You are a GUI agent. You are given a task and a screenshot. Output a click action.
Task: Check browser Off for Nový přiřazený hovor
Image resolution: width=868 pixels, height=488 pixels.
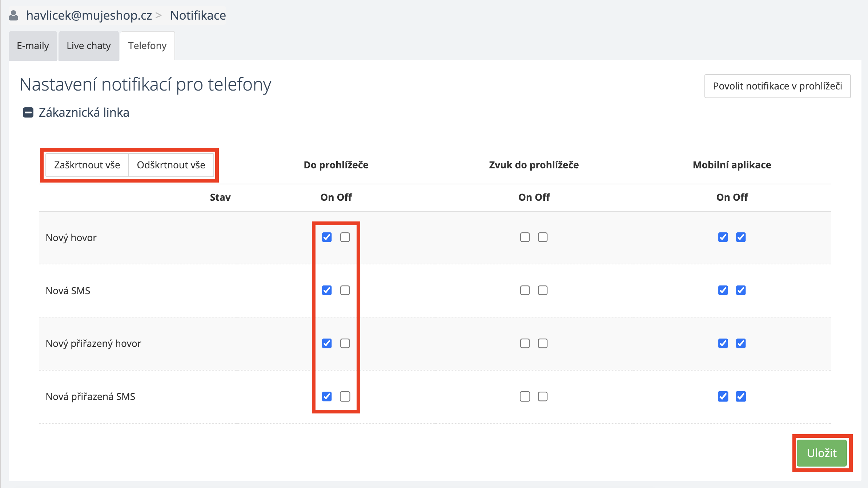click(345, 344)
